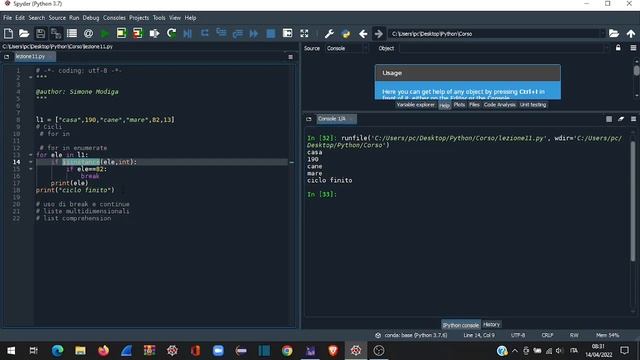
Task: Clear console variables with eraser icon
Action: [621, 119]
